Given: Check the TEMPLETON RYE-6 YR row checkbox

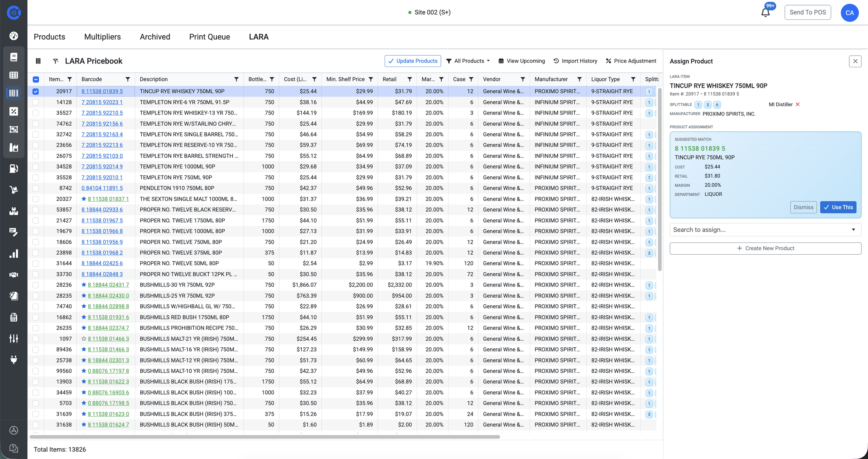Looking at the screenshot, I should click(x=36, y=102).
